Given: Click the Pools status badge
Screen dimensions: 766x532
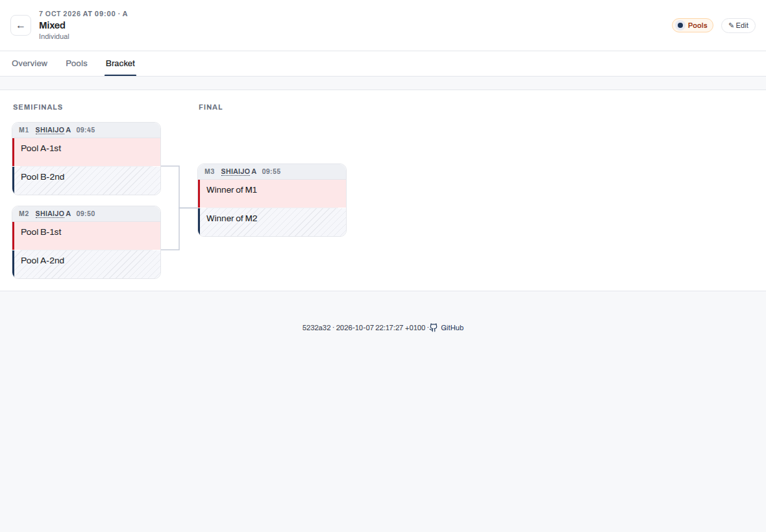Looking at the screenshot, I should tap(692, 25).
